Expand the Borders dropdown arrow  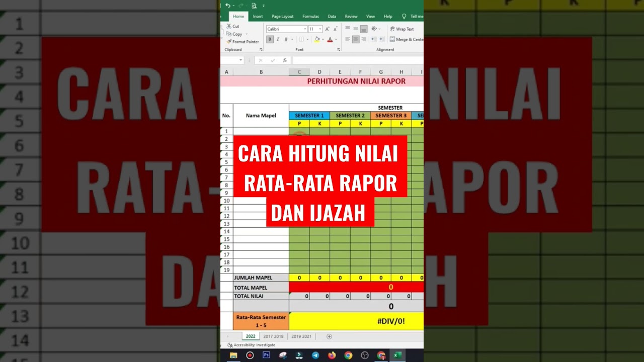point(307,39)
